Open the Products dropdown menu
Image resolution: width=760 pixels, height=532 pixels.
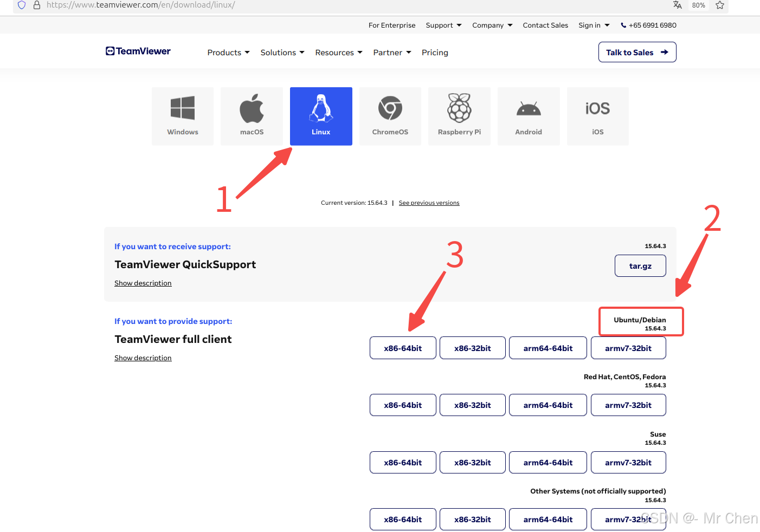coord(228,52)
